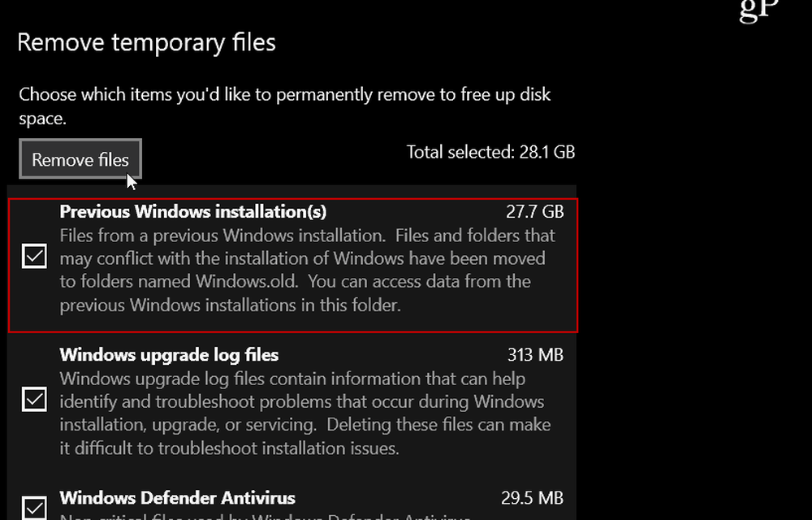Select the Previous Windows installation(s) title
This screenshot has width=812, height=520.
(193, 212)
